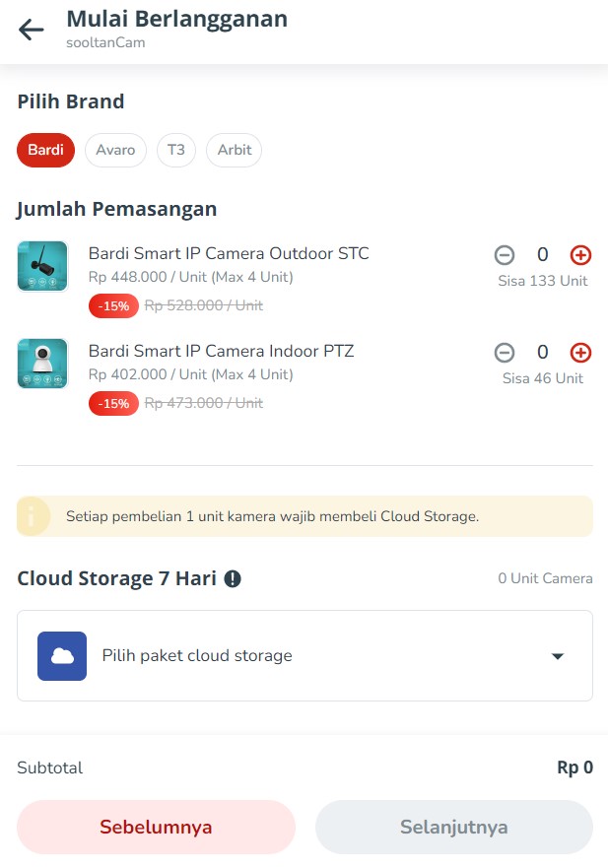Click the Bardi Smart IP Camera Indoor PTZ title
Image resolution: width=608 pixels, height=868 pixels.
point(221,351)
